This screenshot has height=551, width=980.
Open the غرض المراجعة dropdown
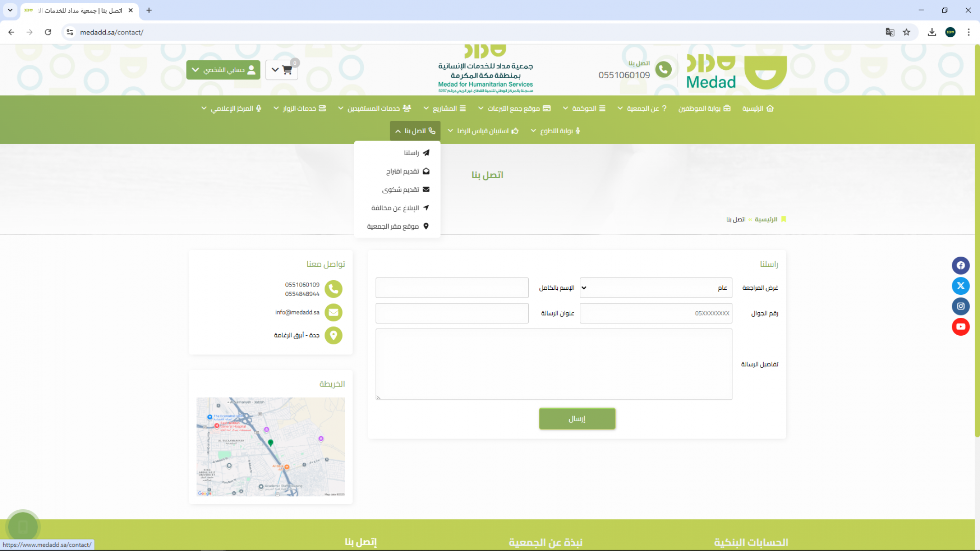(656, 288)
